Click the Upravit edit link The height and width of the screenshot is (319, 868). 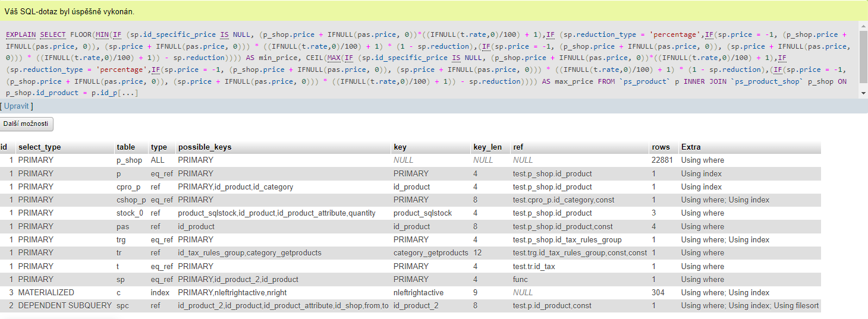click(x=16, y=106)
